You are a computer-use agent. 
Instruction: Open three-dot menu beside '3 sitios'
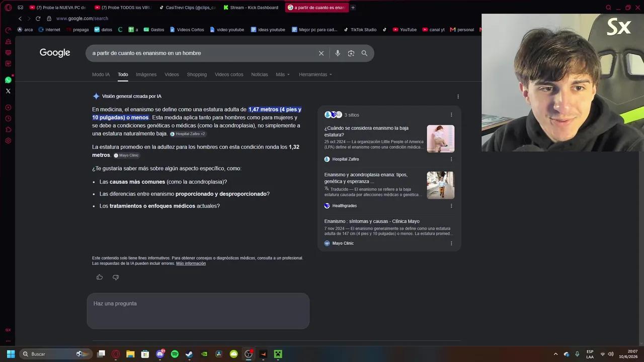click(x=451, y=115)
